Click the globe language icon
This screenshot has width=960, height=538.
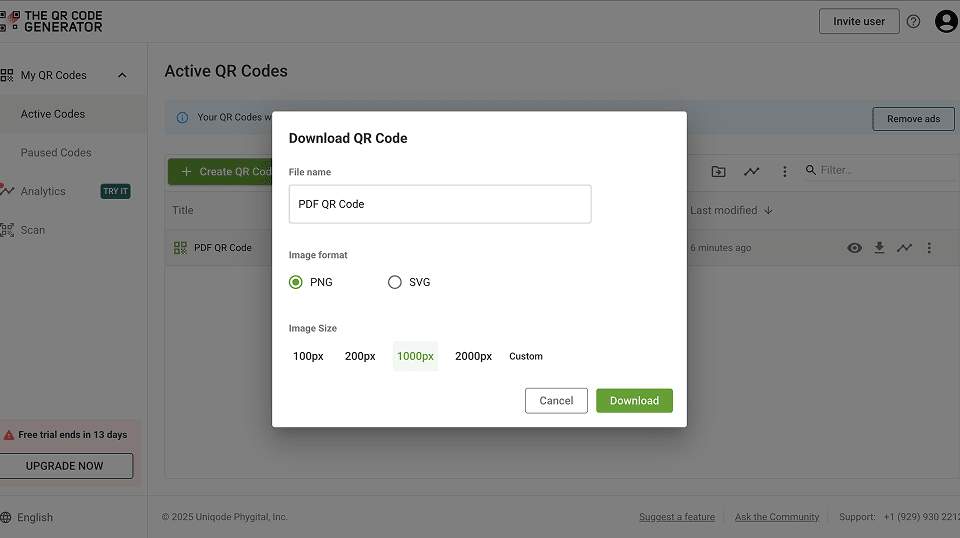[x=6, y=518]
